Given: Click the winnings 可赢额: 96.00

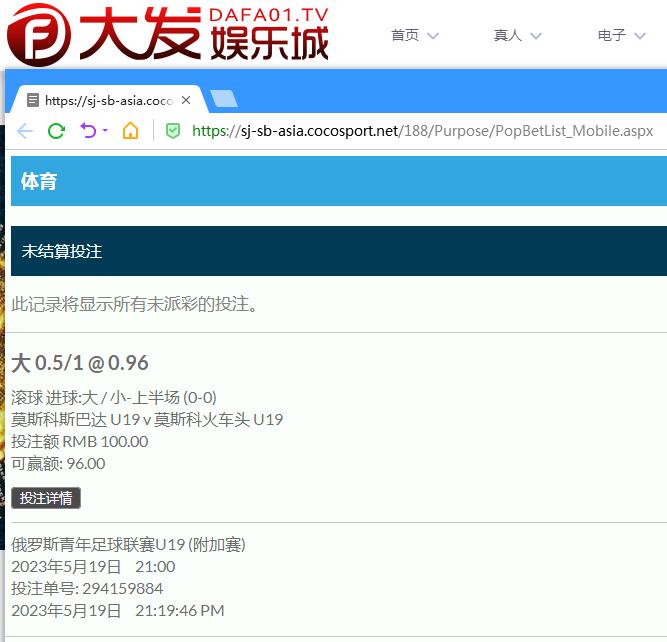Looking at the screenshot, I should 58,464.
